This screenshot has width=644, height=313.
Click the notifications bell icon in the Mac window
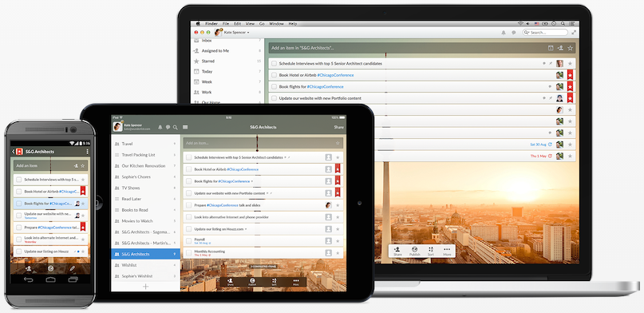[504, 33]
